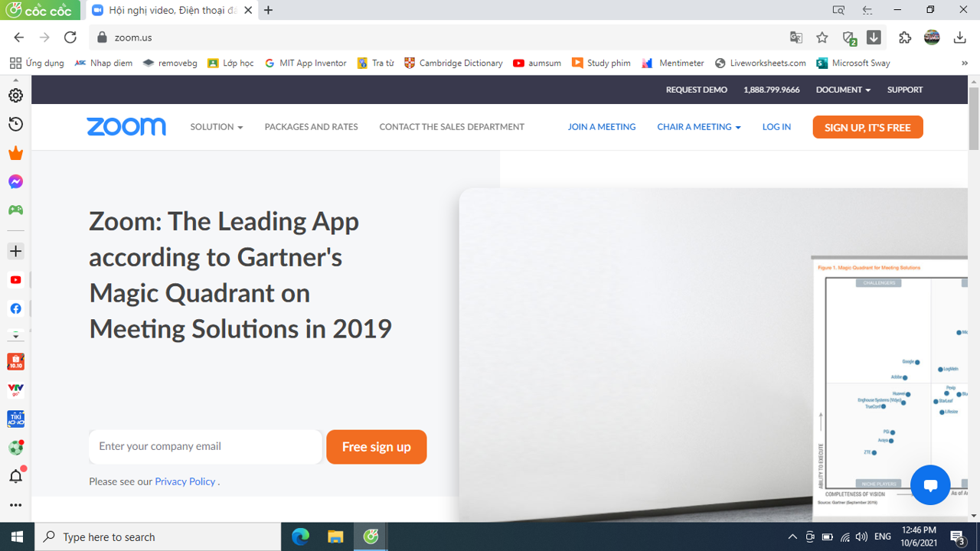Open notifications bell in sidebar
The image size is (980, 551).
[x=15, y=476]
